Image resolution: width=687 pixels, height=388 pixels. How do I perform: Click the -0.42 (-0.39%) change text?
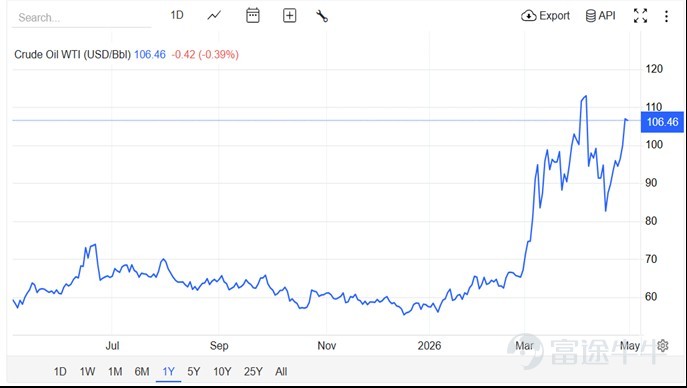click(x=205, y=55)
